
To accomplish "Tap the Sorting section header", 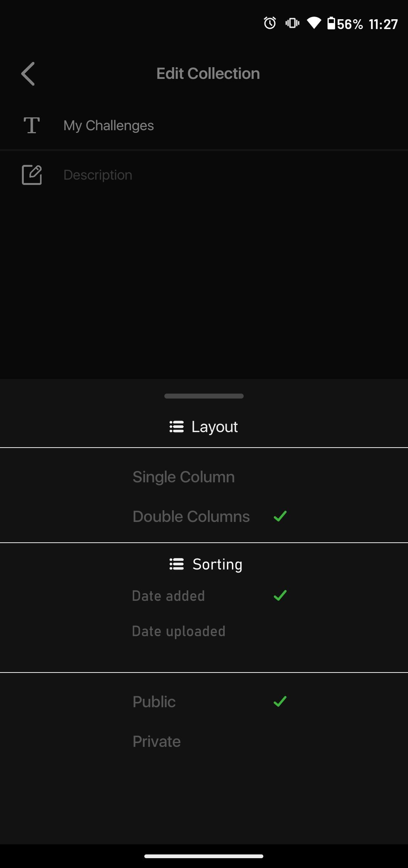I will pos(206,564).
